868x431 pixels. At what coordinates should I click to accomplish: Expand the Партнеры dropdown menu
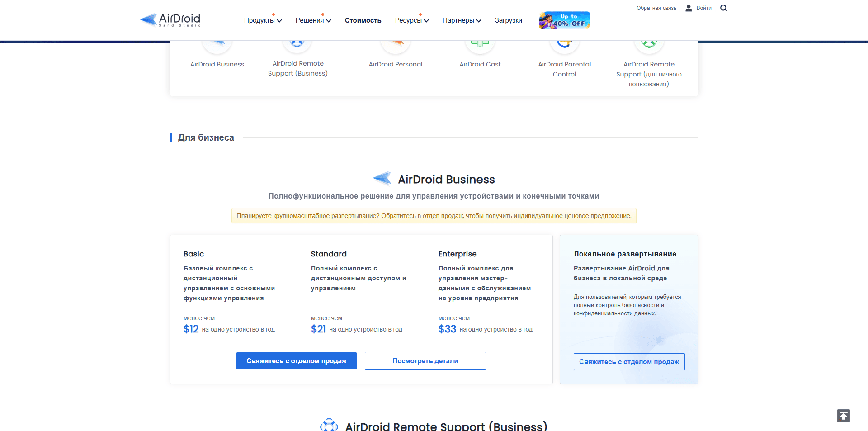pos(462,20)
